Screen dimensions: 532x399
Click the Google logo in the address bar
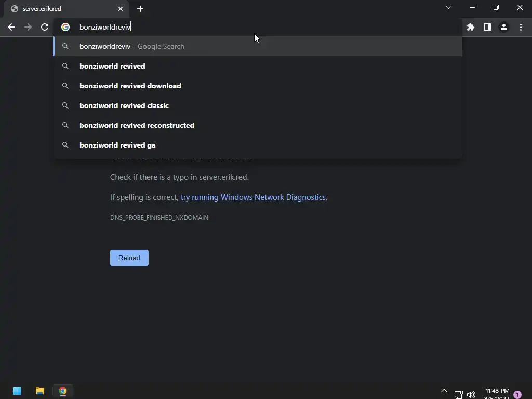coord(65,27)
